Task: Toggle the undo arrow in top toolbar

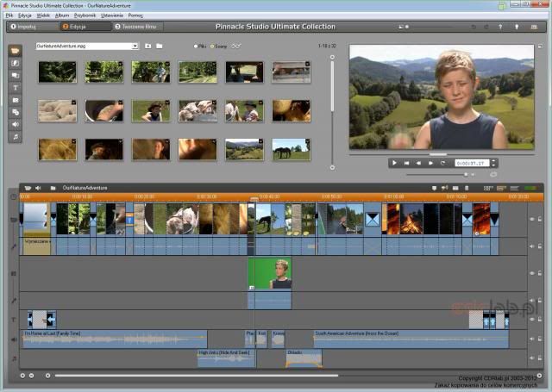Action: click(474, 27)
